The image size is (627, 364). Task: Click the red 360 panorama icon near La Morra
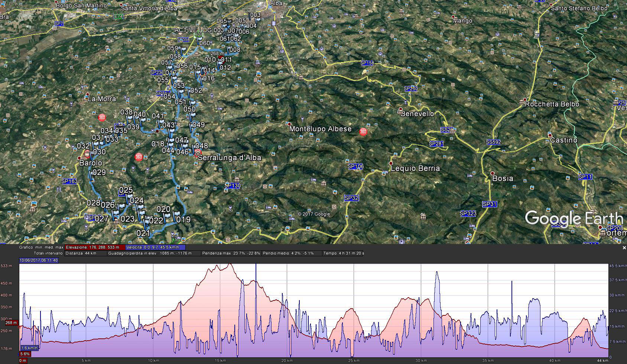click(x=102, y=117)
